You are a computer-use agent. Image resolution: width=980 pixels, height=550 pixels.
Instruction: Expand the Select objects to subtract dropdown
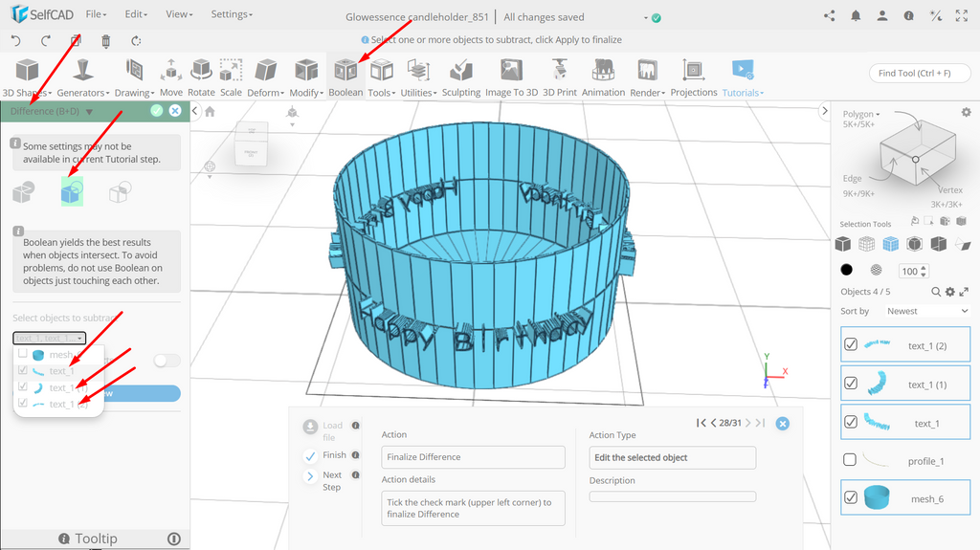coord(50,338)
